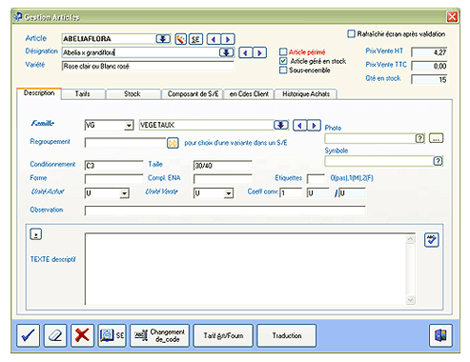Click the Conditionnement field containing C3
This screenshot has width=470, height=362.
114,166
